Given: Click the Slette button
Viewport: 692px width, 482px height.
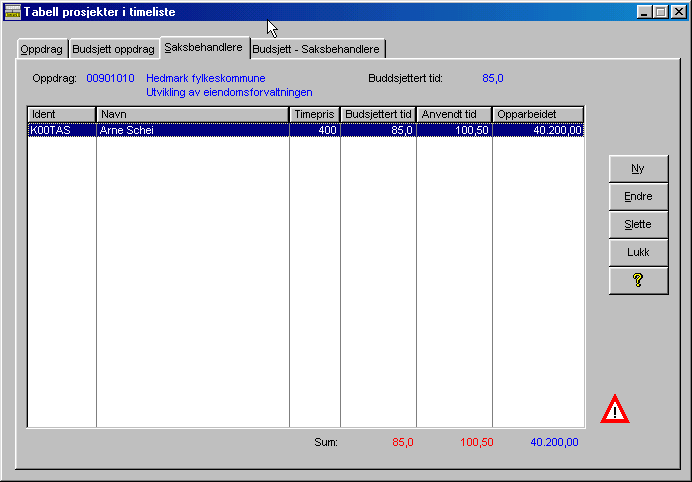Looking at the screenshot, I should click(638, 225).
